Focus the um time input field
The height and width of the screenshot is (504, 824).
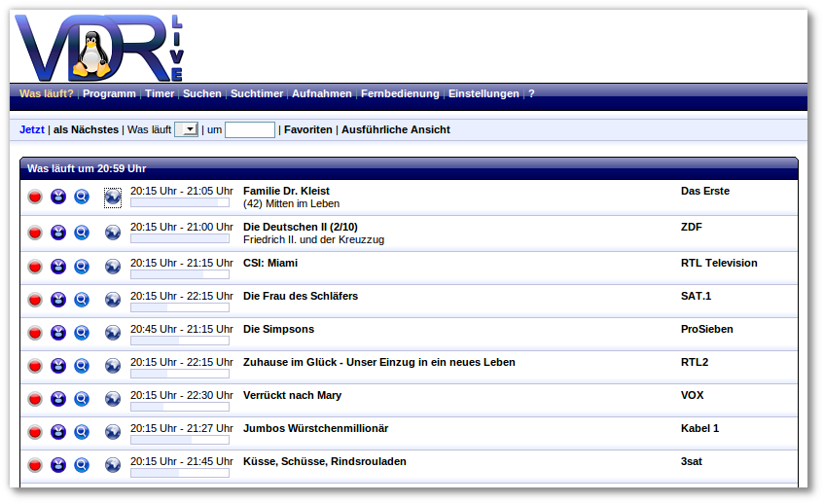[250, 129]
